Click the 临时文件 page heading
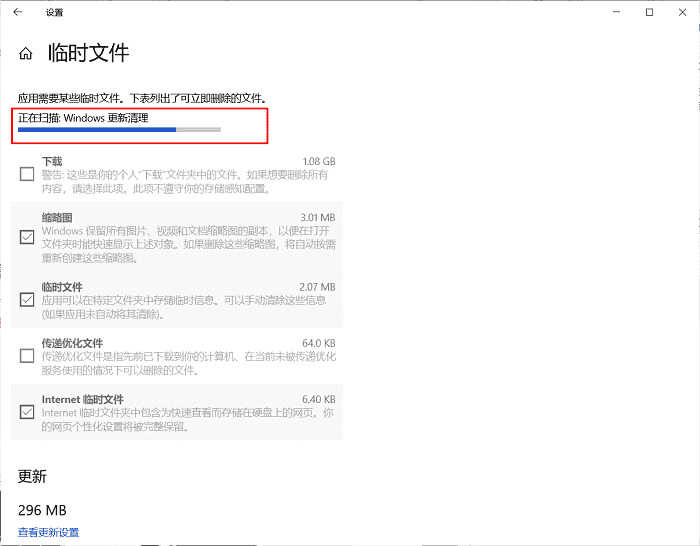This screenshot has width=700, height=546. coord(89,54)
